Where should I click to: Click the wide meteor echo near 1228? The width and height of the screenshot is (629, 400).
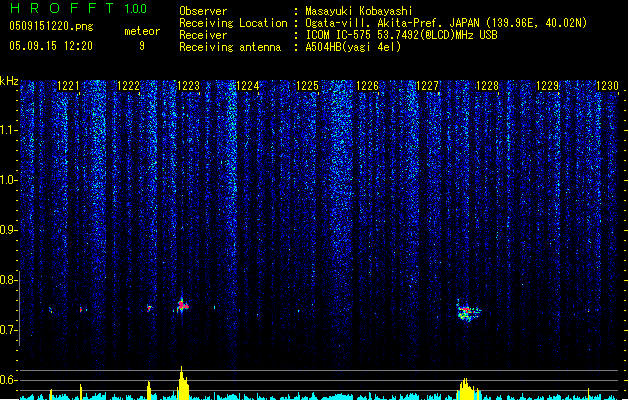(468, 311)
